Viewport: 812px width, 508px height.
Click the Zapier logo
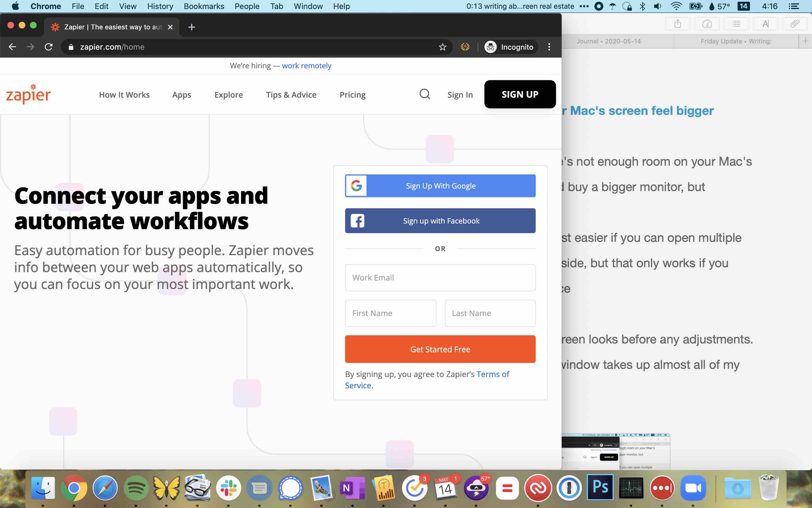click(28, 95)
